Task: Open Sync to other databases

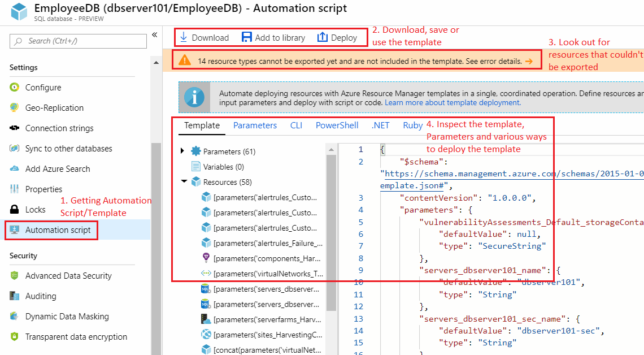Action: [68, 148]
